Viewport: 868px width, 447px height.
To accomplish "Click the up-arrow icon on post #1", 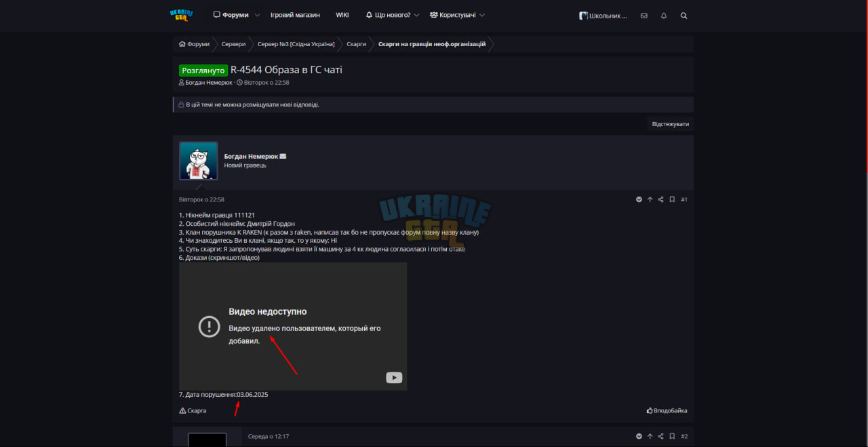I will click(650, 199).
